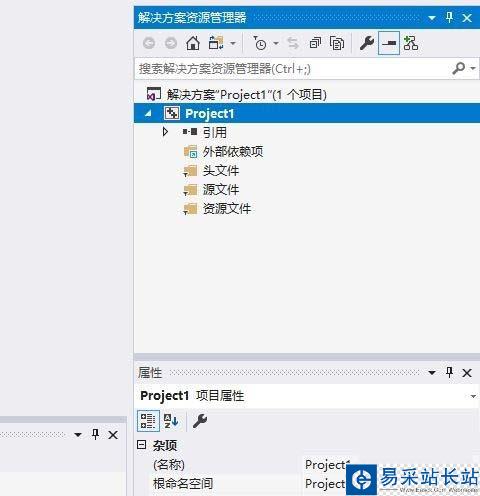The width and height of the screenshot is (480, 496).
Task: Toggle the pin on the bottom-left panel
Action: [95, 434]
